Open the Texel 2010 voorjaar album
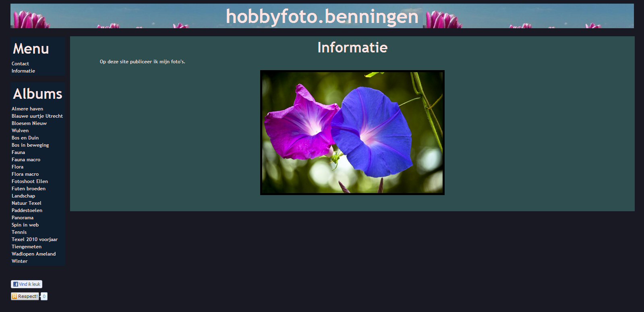Image resolution: width=644 pixels, height=312 pixels. pyautogui.click(x=35, y=239)
